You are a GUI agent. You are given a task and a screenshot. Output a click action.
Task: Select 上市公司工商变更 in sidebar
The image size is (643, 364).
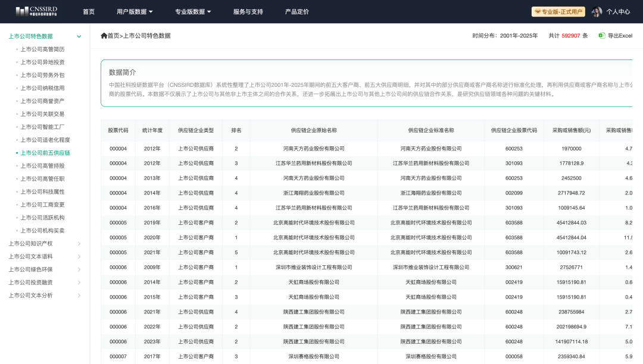(42, 205)
